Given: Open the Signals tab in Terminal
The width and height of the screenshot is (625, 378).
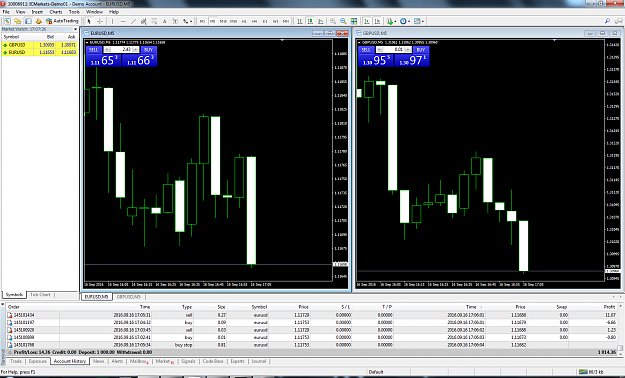Looking at the screenshot, I should click(x=188, y=361).
